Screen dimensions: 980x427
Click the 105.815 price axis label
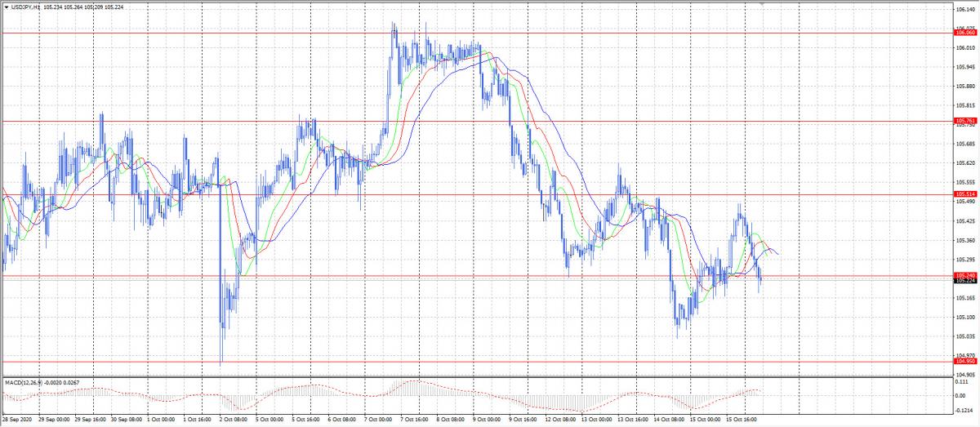click(965, 105)
